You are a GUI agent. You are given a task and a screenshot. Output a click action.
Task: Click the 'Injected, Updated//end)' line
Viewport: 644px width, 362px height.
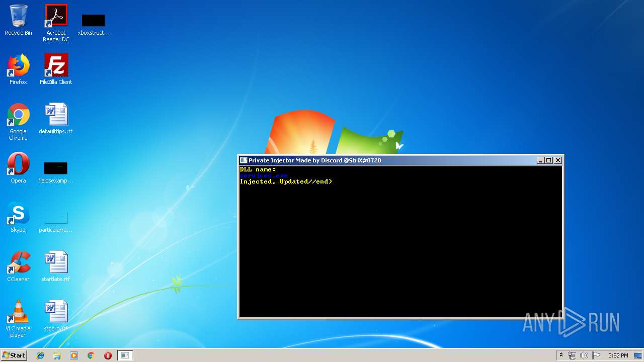[286, 182]
